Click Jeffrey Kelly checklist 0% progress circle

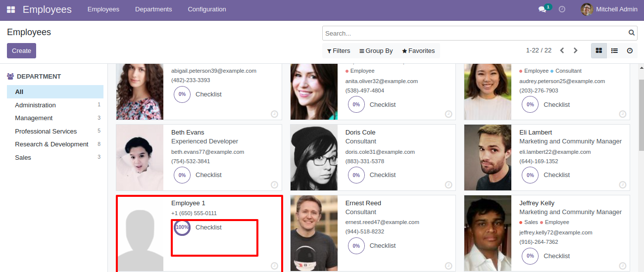point(530,256)
